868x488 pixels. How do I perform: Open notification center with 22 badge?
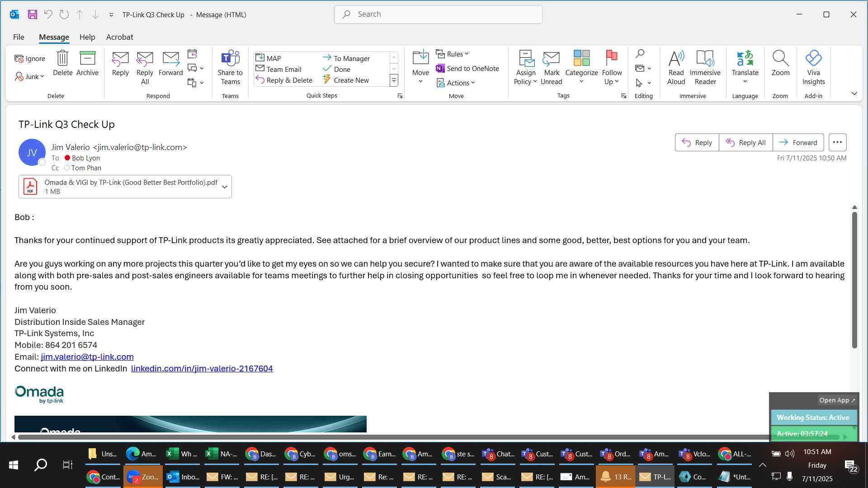[x=851, y=466]
